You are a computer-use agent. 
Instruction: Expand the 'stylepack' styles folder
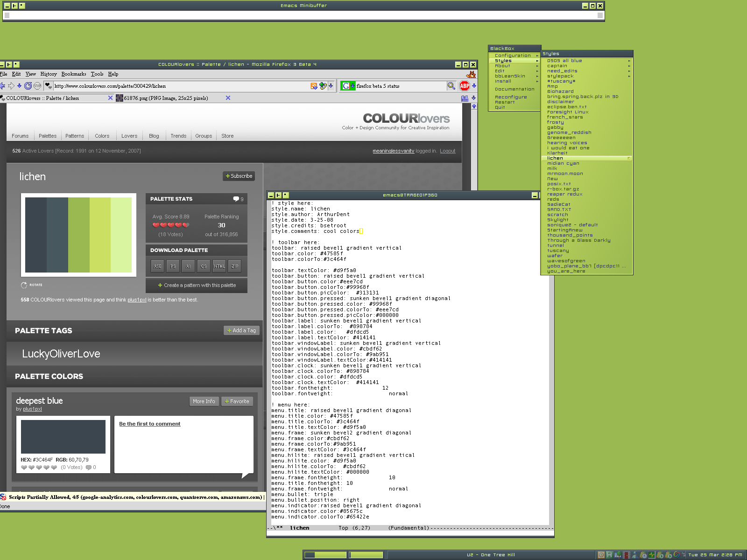[x=587, y=76]
